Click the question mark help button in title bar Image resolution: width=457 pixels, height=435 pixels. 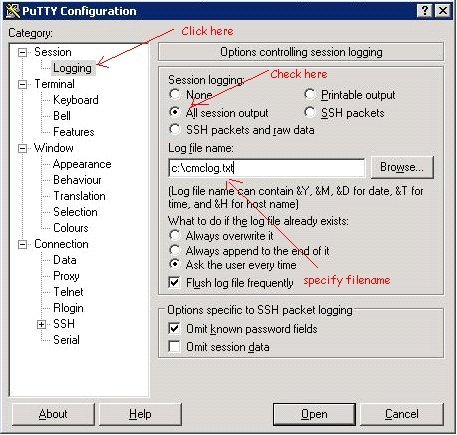(x=425, y=11)
